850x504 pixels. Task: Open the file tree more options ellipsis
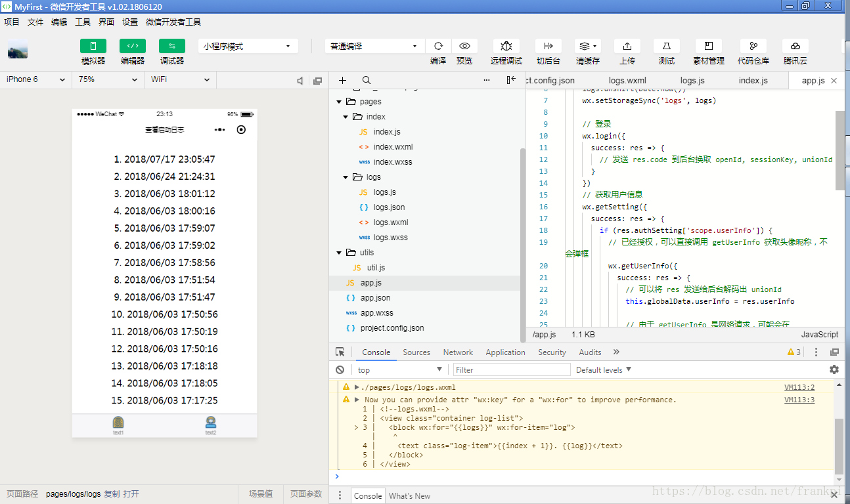487,80
